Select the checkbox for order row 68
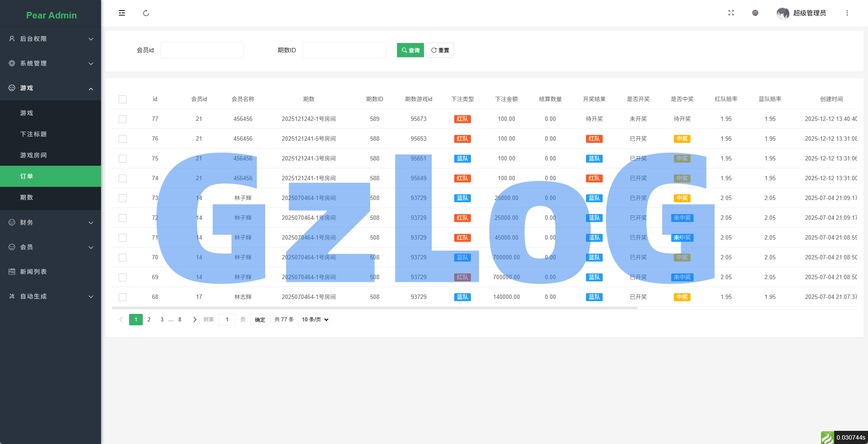 coord(123,297)
